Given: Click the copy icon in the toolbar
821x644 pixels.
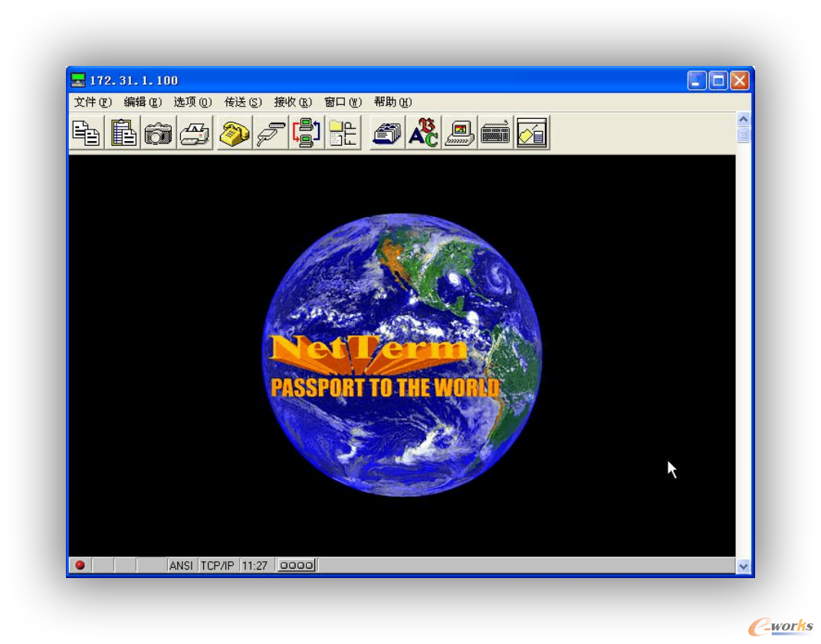Looking at the screenshot, I should pos(87,133).
